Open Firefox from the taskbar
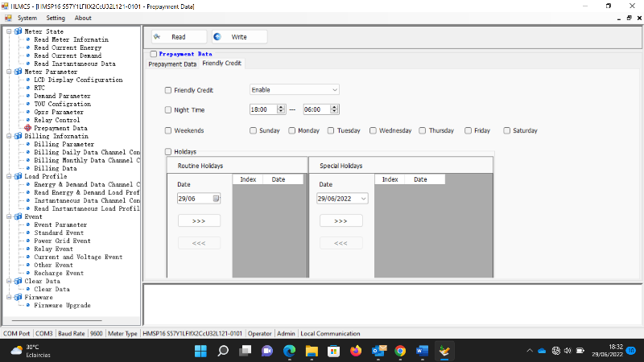 (x=357, y=351)
